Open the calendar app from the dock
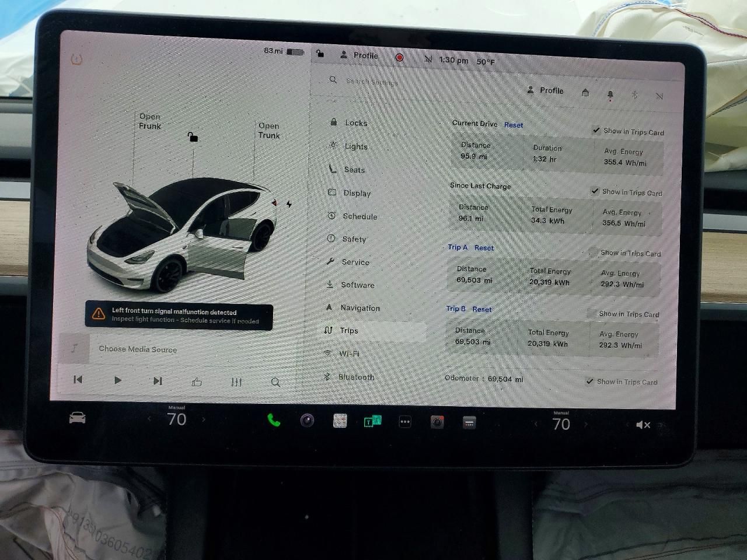The width and height of the screenshot is (747, 560). (339, 421)
